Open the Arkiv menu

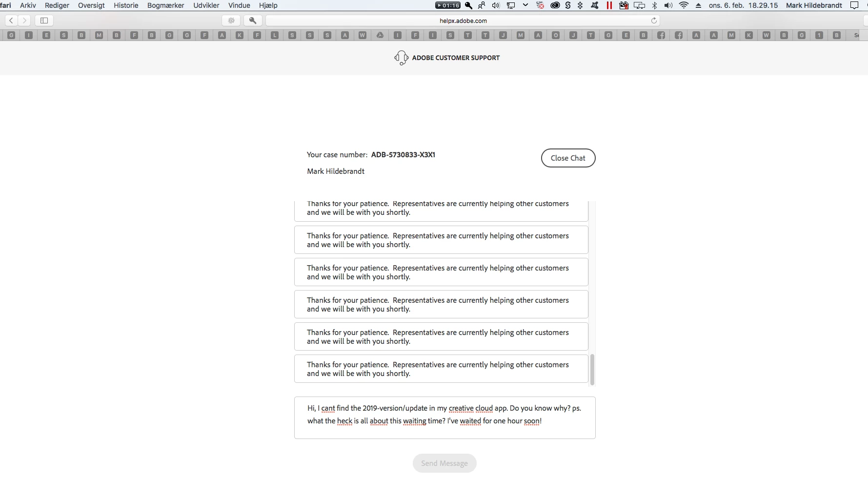point(28,5)
